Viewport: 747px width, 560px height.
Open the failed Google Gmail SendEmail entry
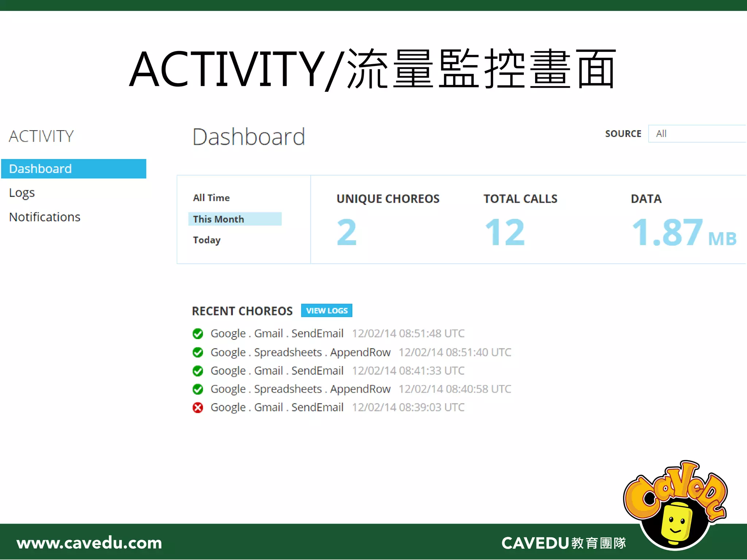coord(277,407)
